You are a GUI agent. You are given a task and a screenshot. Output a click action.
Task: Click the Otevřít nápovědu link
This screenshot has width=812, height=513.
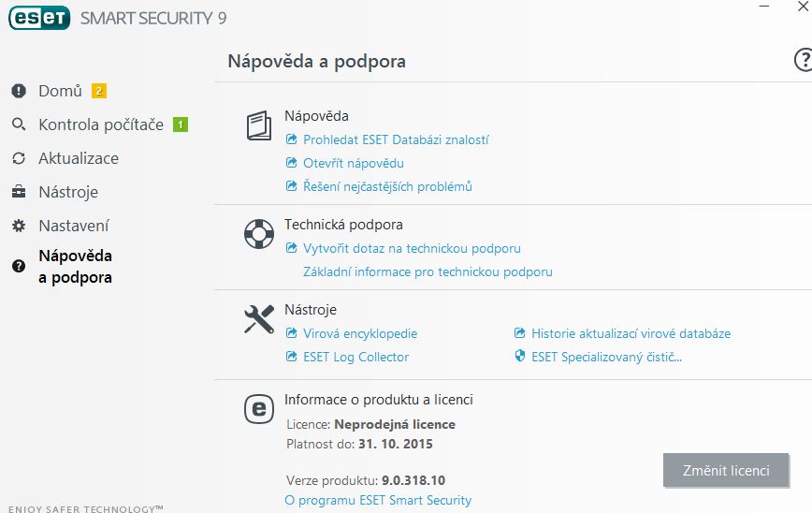(354, 163)
